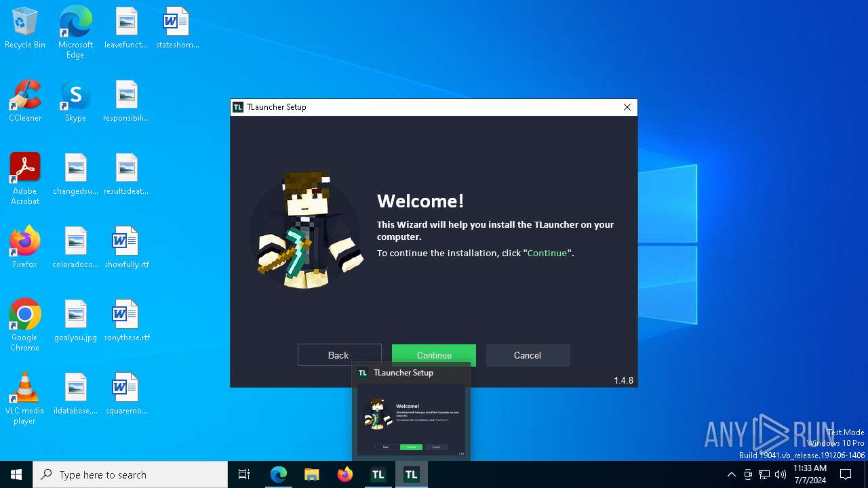Select the Skype desktop shortcut

[75, 102]
